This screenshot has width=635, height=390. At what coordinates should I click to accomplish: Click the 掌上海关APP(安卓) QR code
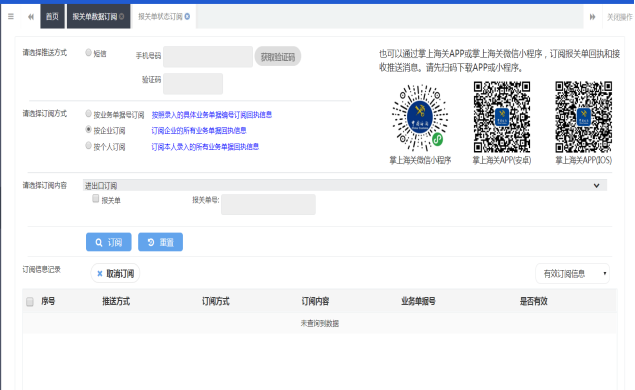click(502, 117)
